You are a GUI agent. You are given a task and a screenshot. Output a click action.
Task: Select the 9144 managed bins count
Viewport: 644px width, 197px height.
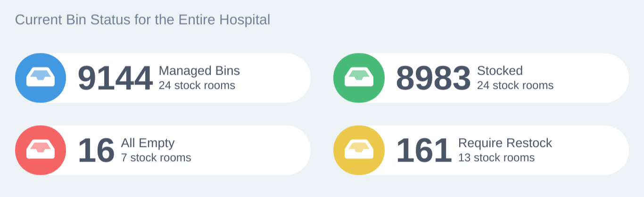pos(115,78)
